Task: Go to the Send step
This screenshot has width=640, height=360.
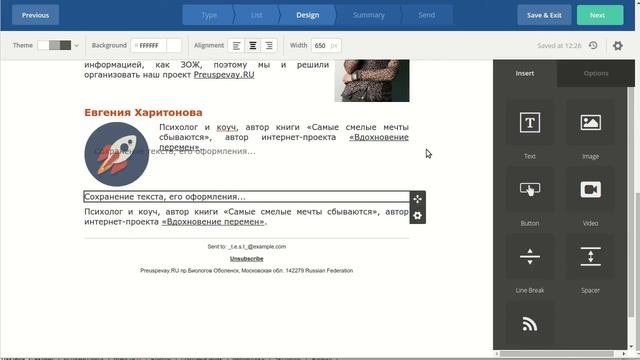Action: coord(427,15)
